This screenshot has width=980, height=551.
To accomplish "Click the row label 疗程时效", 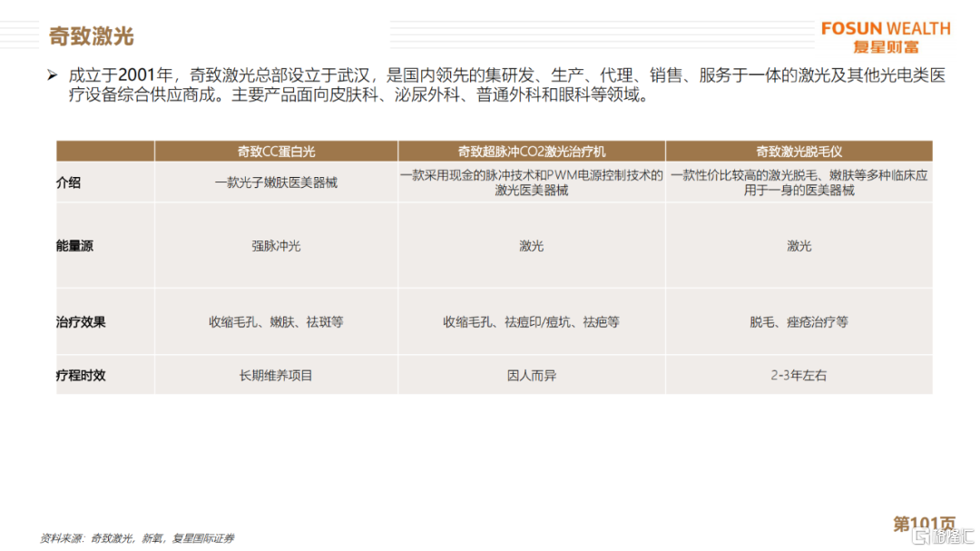I will point(81,375).
